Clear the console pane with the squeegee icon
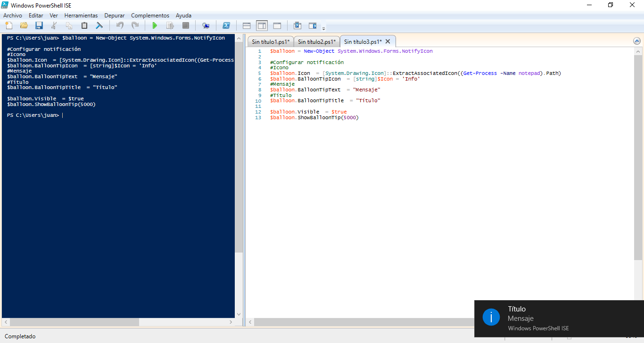The width and height of the screenshot is (644, 343). (x=99, y=25)
